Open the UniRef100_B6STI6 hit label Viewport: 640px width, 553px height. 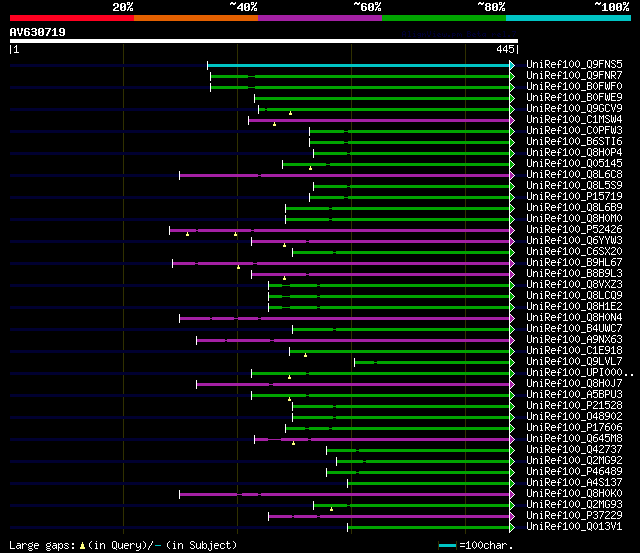pyautogui.click(x=574, y=142)
